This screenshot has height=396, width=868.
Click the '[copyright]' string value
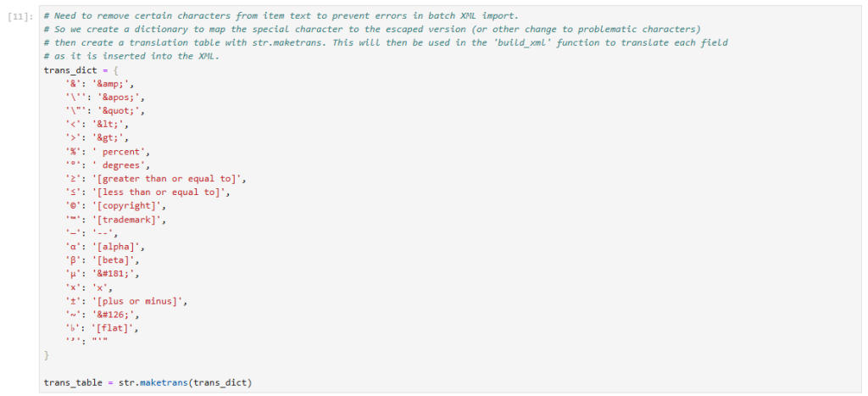(125, 206)
